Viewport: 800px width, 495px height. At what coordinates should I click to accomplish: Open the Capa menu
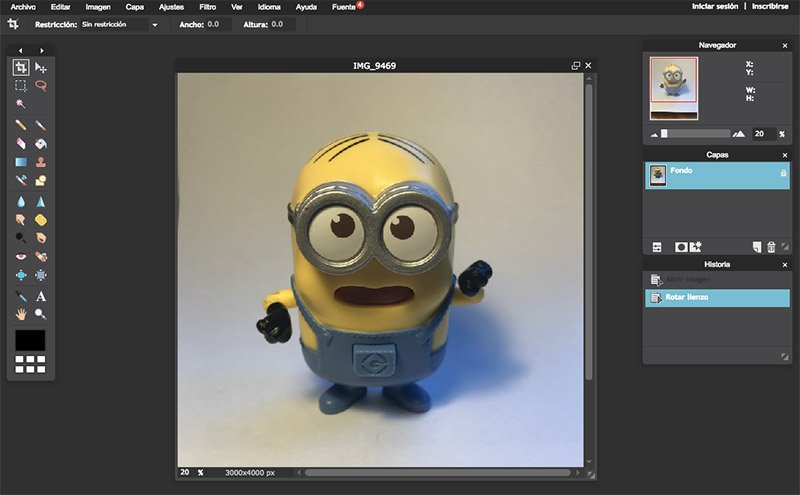[x=135, y=7]
